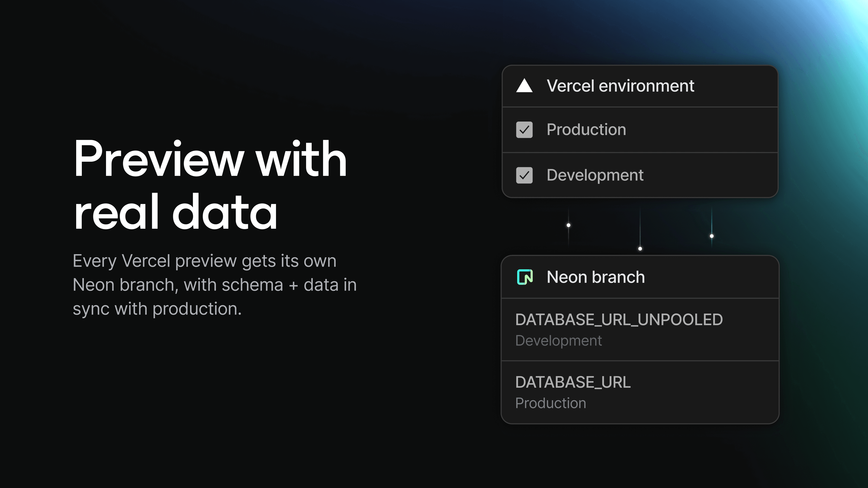868x488 pixels.
Task: Click the left connector dot
Action: click(x=568, y=225)
